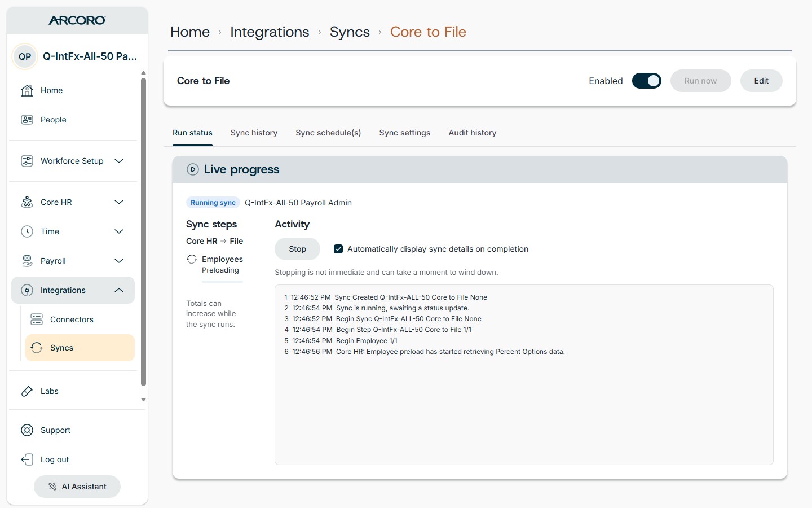The image size is (812, 508).
Task: Click the sidebar vertical scrollbar thumb
Action: 143,231
